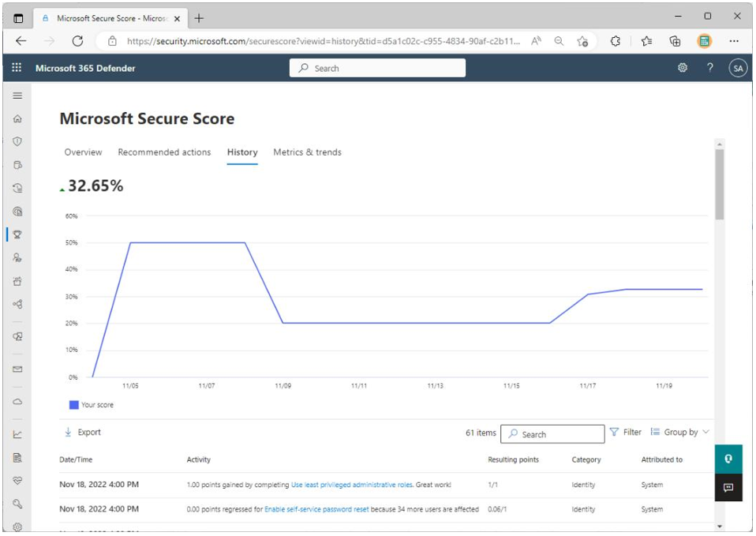Viewport: 756px width, 536px height.
Task: Click the Resulting points column header
Action: click(514, 459)
